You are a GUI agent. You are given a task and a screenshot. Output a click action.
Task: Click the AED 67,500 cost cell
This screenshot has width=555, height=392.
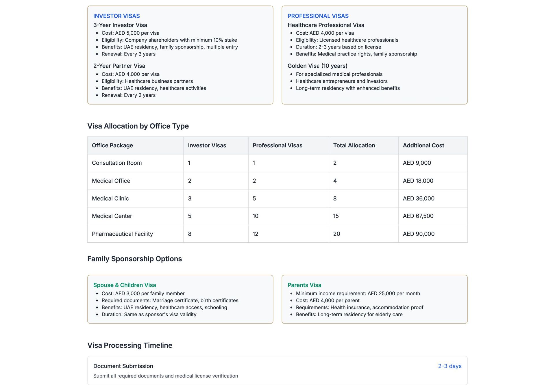pos(418,216)
